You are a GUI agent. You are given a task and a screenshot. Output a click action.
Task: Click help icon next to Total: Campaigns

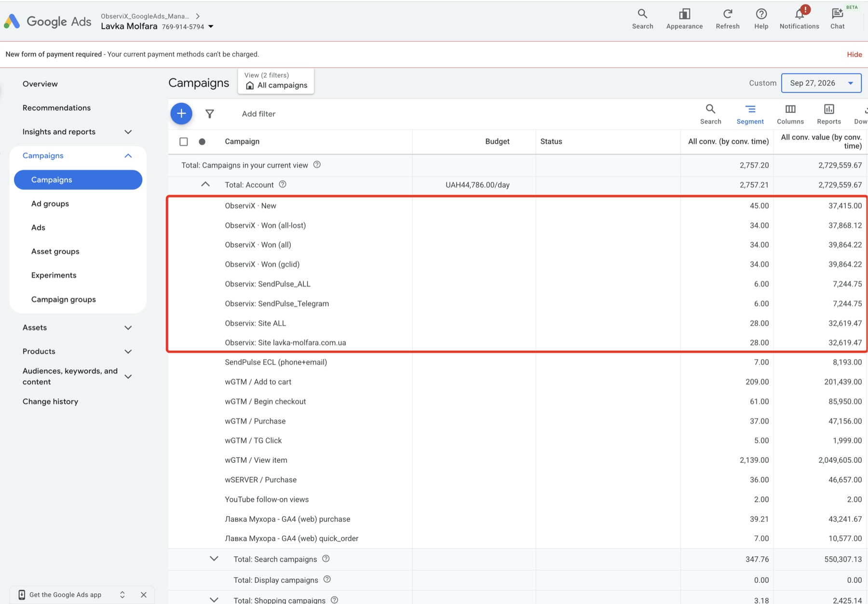coord(317,165)
